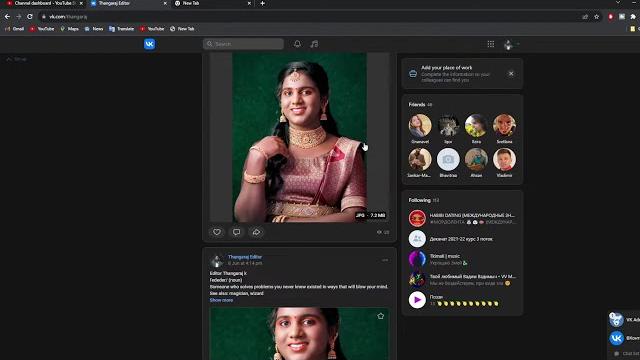Open the VK services grid icon
Screen dimensions: 640x360
[491, 44]
